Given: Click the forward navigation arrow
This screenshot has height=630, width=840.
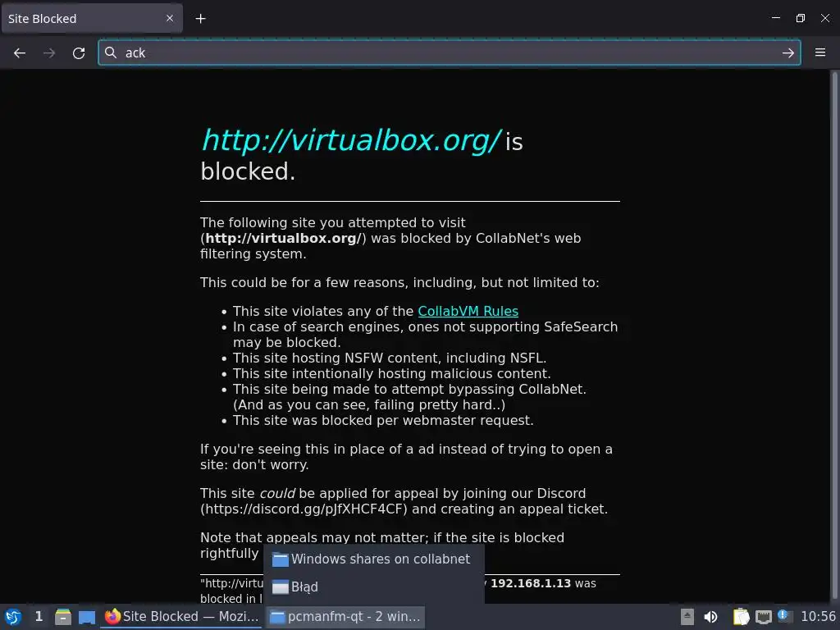Looking at the screenshot, I should click(49, 53).
